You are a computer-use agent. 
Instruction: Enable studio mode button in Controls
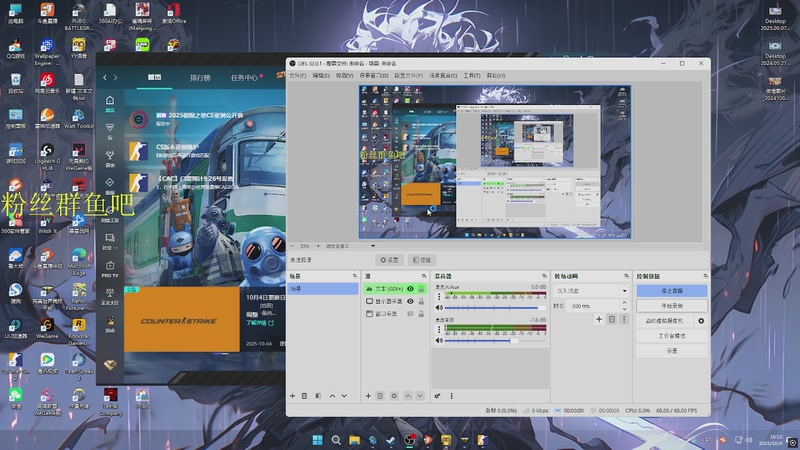671,336
